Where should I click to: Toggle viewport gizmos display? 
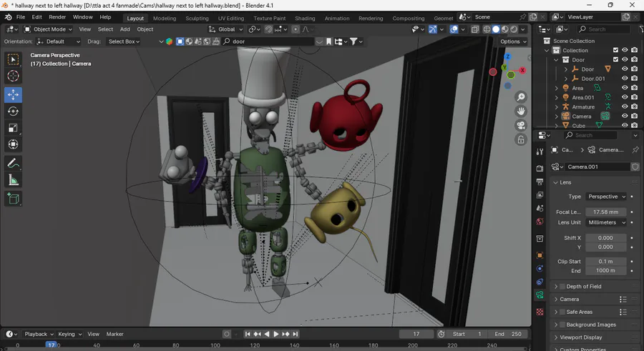tap(432, 29)
